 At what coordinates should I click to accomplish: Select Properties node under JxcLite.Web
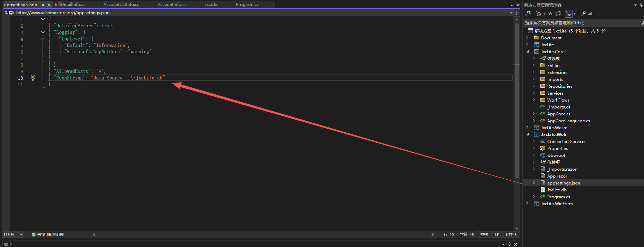click(557, 148)
